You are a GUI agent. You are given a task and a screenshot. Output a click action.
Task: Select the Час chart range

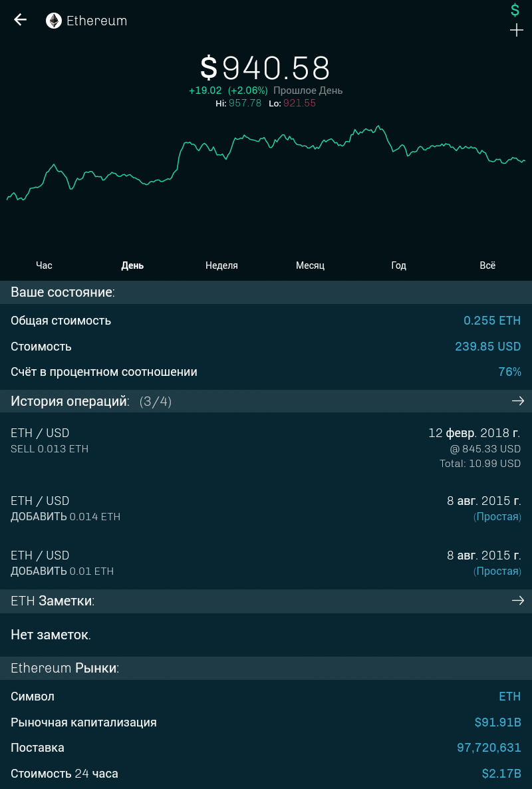tap(44, 265)
